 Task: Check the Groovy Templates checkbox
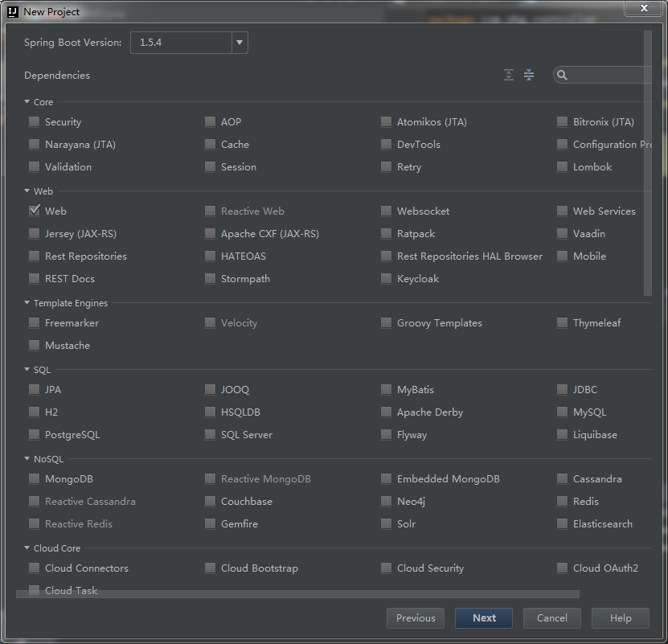point(386,323)
